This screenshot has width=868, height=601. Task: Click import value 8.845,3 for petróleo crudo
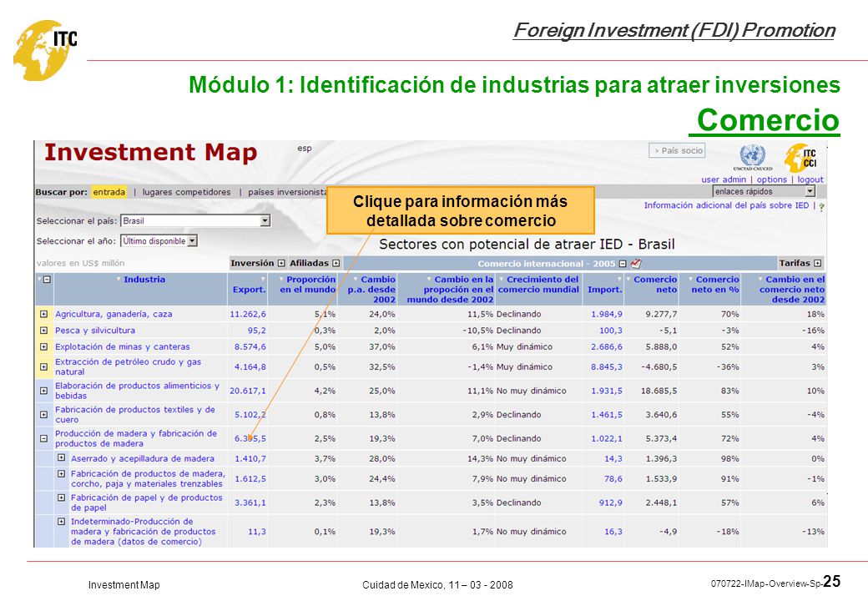click(x=606, y=367)
